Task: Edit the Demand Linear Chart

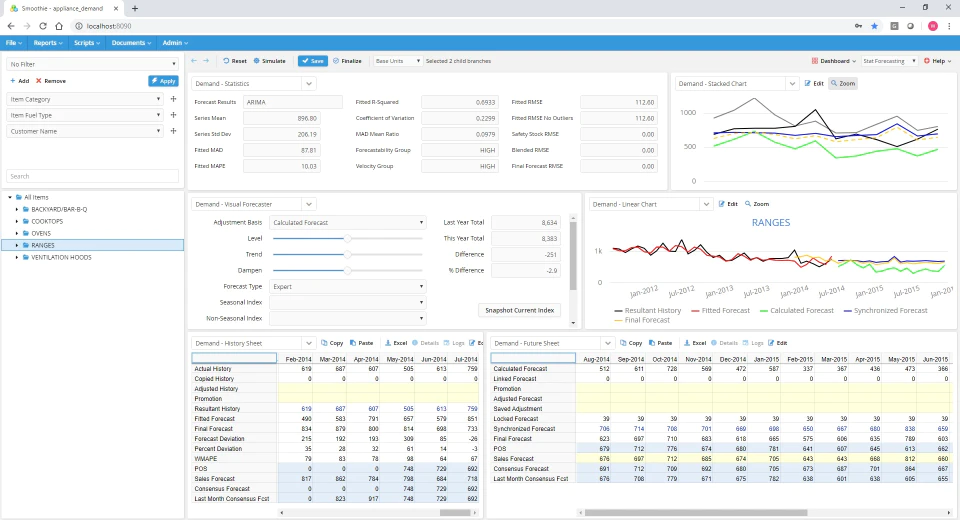Action: click(728, 204)
